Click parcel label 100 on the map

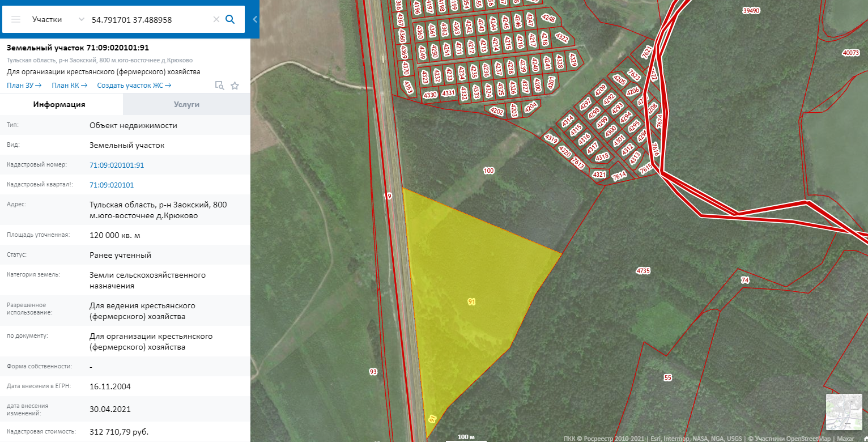488,171
